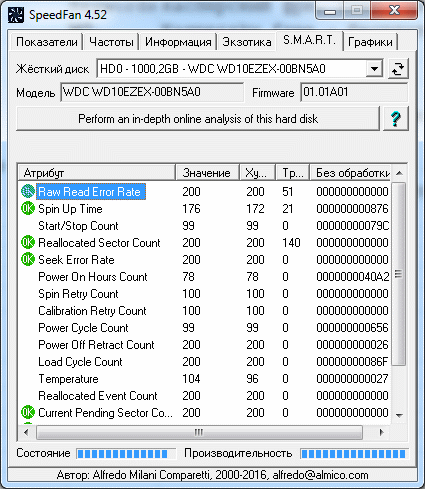Click the refresh hard disk list icon
This screenshot has width=425, height=489.
tap(398, 69)
